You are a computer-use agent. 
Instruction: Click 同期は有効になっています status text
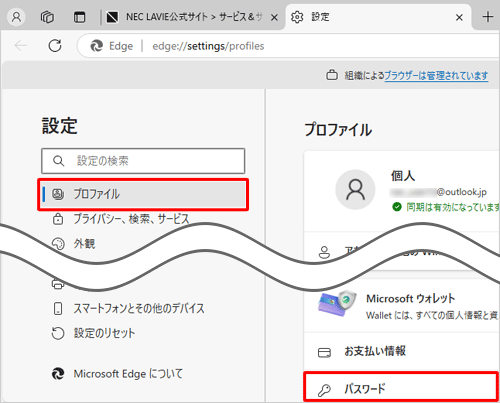pos(453,207)
